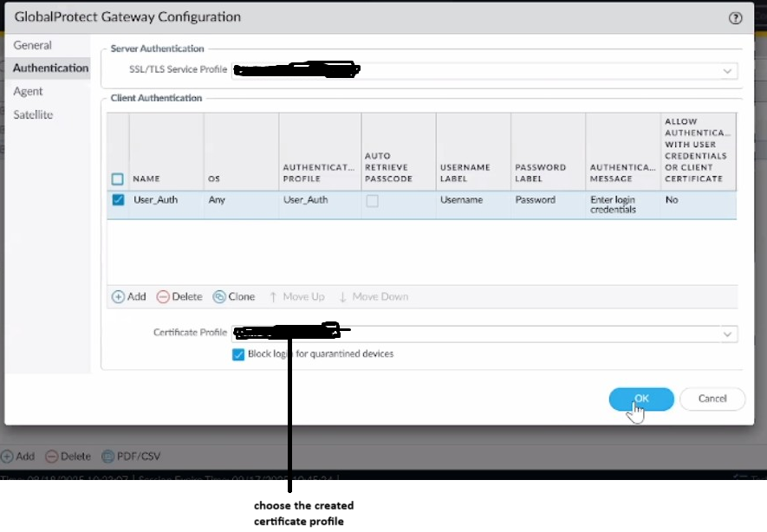Click Delete in the background page toolbar
767x532 pixels.
click(68, 457)
